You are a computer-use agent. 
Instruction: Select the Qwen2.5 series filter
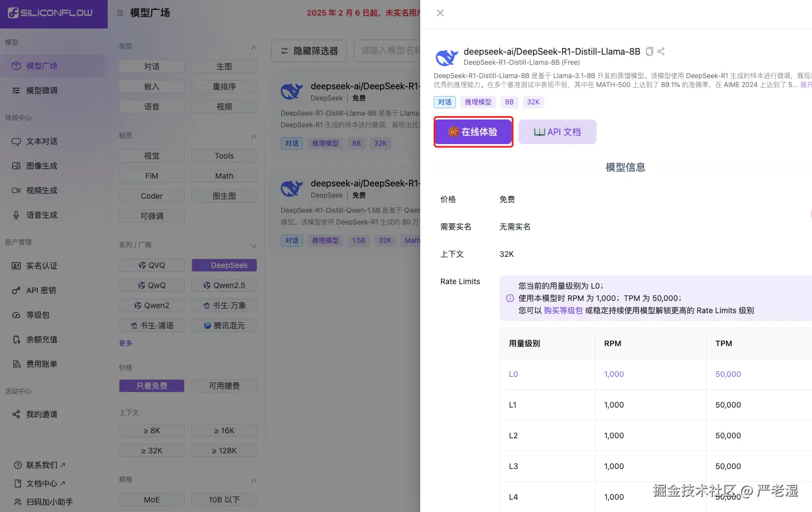pyautogui.click(x=224, y=285)
